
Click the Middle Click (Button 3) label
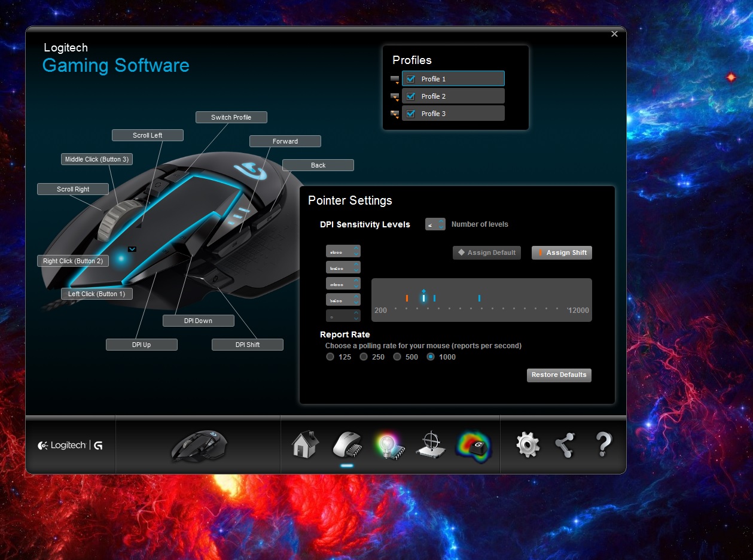[x=97, y=159]
